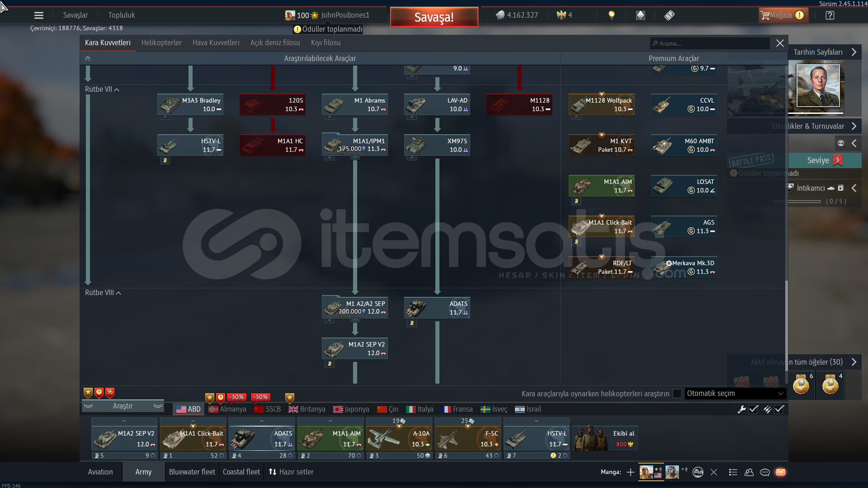Screen dimensions: 868x488
Task: Click the gold star booster badge above Araştır
Action: 88,393
